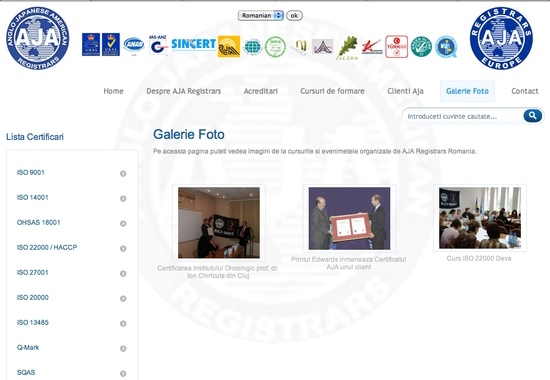Open the Contact menu item

click(524, 91)
